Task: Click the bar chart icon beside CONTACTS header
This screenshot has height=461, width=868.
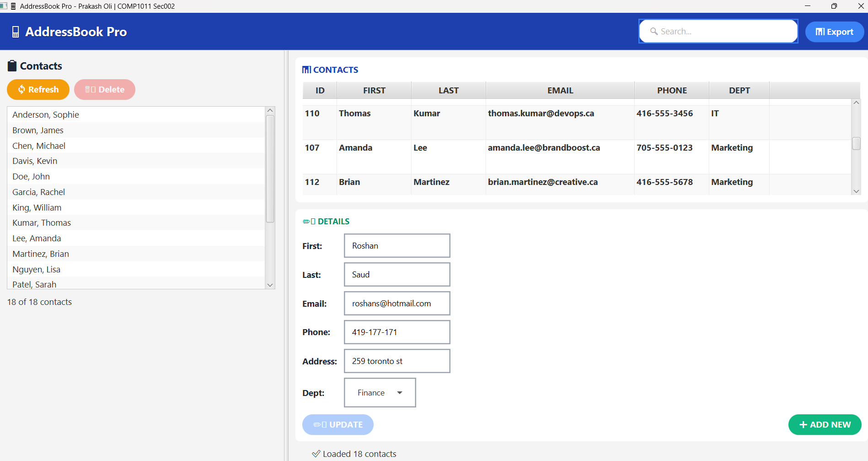Action: click(x=306, y=70)
